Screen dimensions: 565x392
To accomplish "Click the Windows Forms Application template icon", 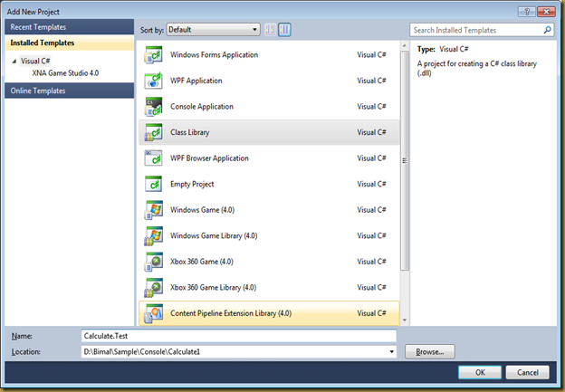I will 154,54.
